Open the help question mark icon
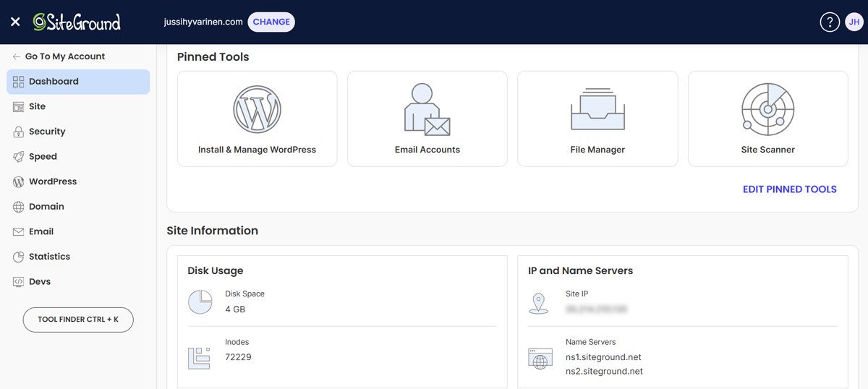868x389 pixels. click(830, 22)
